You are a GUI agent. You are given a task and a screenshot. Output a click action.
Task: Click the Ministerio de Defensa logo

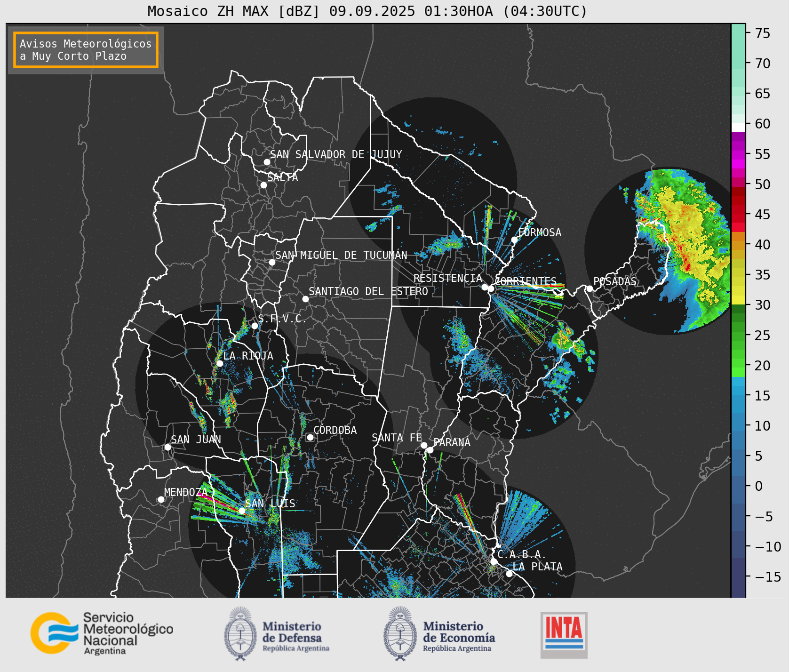click(277, 634)
